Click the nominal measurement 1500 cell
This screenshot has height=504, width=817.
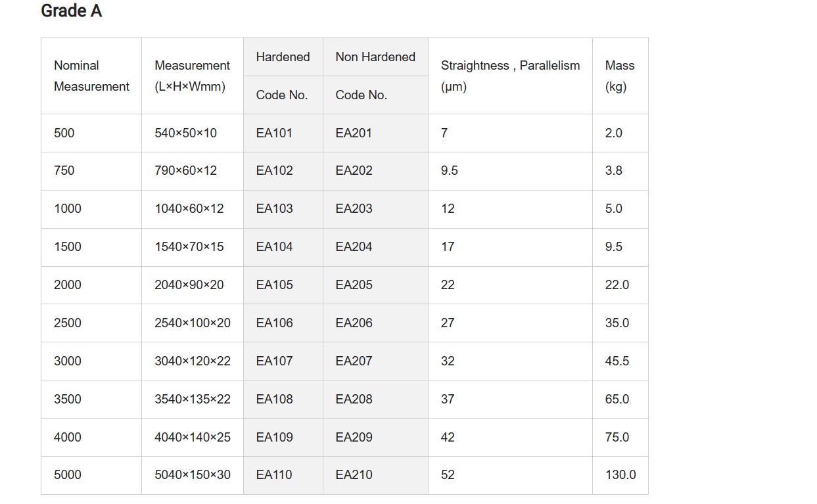click(68, 247)
